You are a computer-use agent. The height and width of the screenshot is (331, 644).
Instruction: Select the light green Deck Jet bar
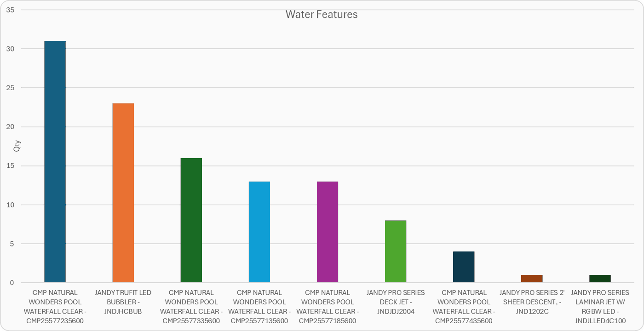395,251
